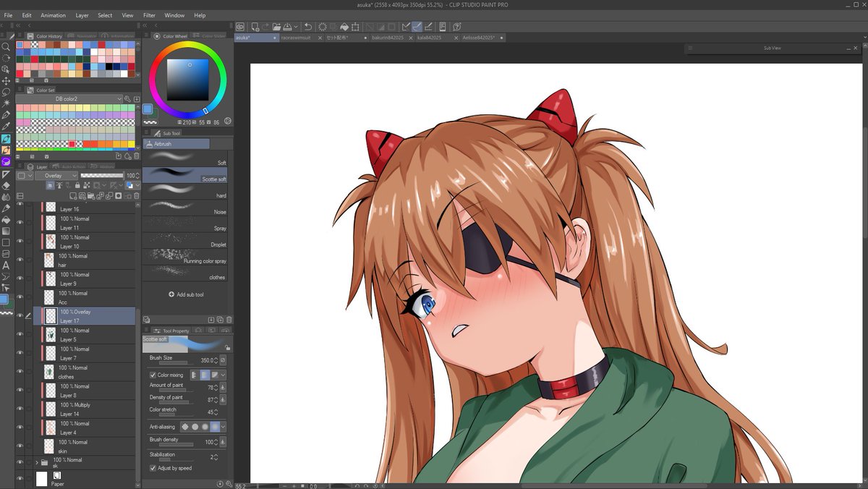
Task: Open the Window menu
Action: coord(174,15)
